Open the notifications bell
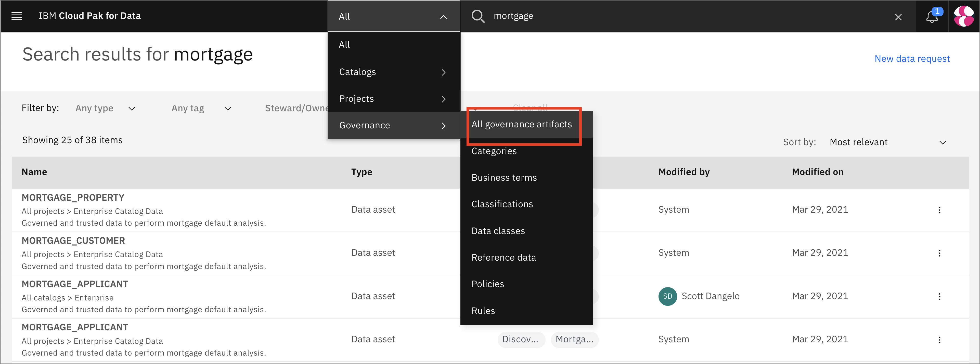Screen dimensions: 980x364 (932, 16)
